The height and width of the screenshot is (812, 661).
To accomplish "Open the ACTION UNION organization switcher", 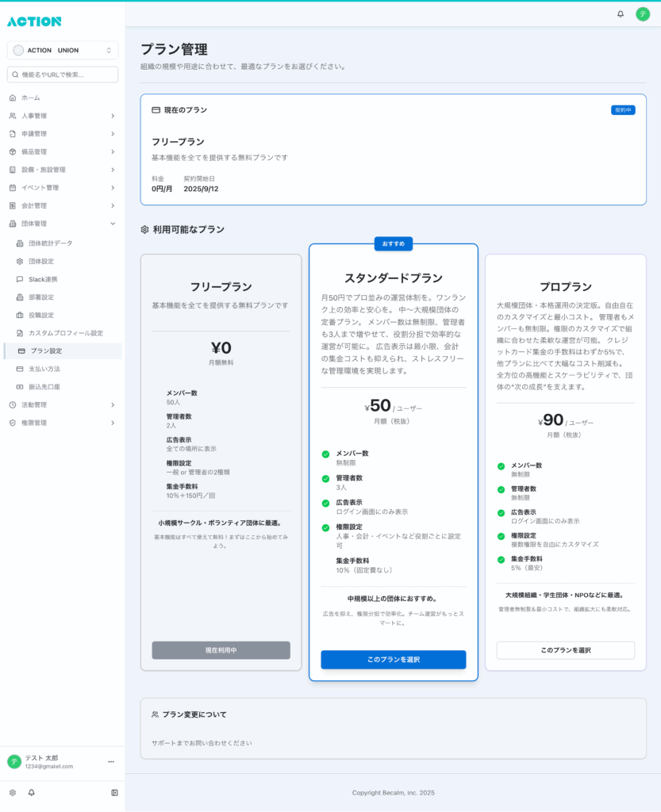I will click(63, 50).
